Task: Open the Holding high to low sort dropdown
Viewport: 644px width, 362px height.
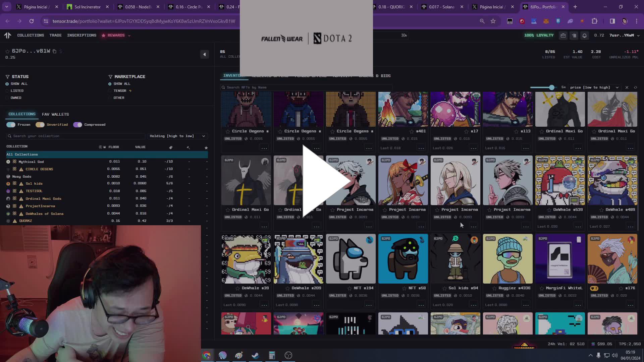Action: click(x=177, y=136)
